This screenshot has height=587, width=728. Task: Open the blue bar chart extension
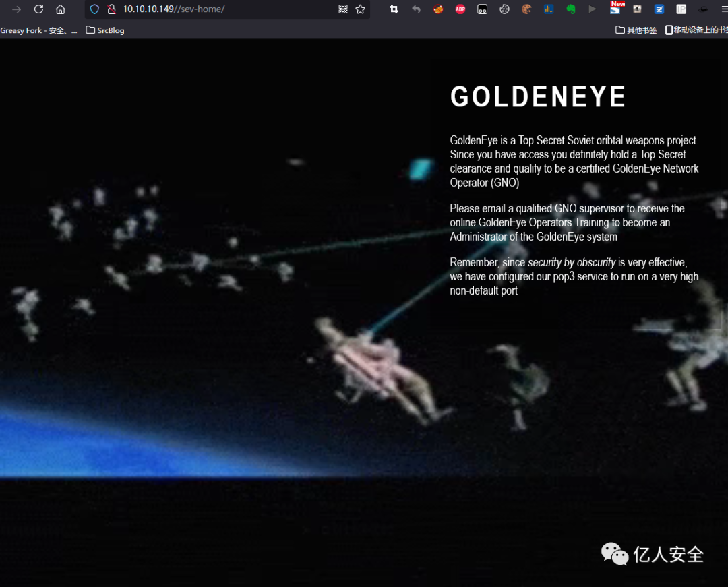549,9
